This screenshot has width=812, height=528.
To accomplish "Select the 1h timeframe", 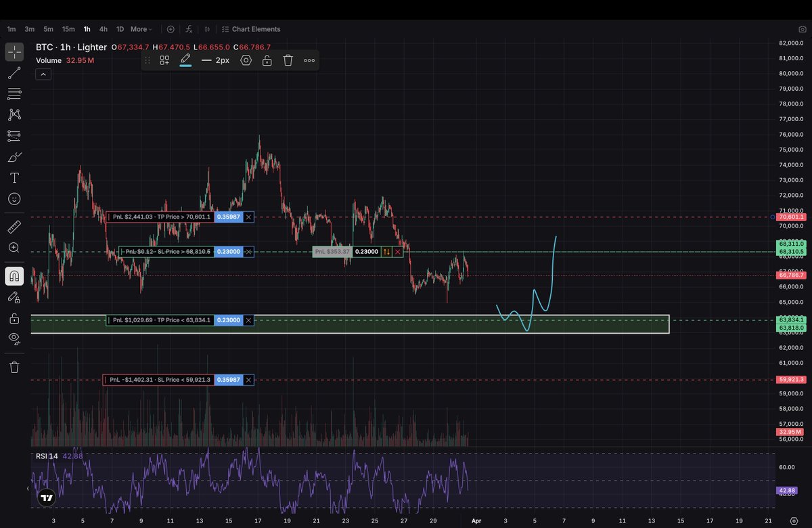I will coord(87,29).
